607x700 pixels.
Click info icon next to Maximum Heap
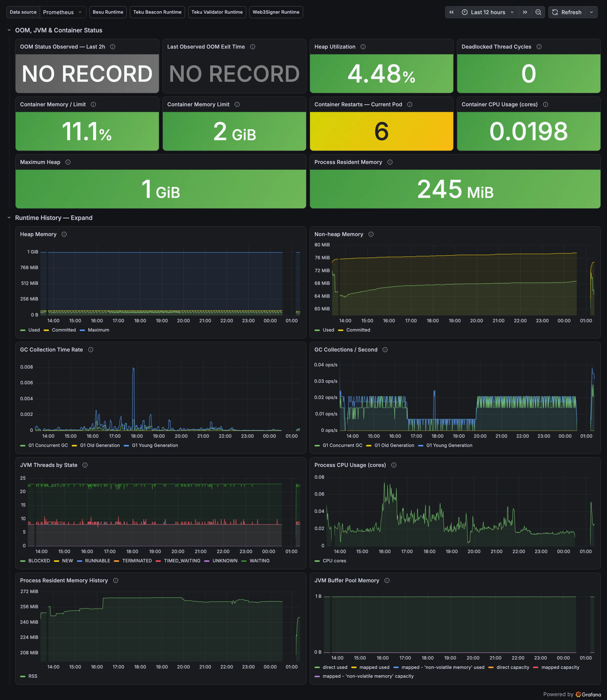pyautogui.click(x=68, y=162)
